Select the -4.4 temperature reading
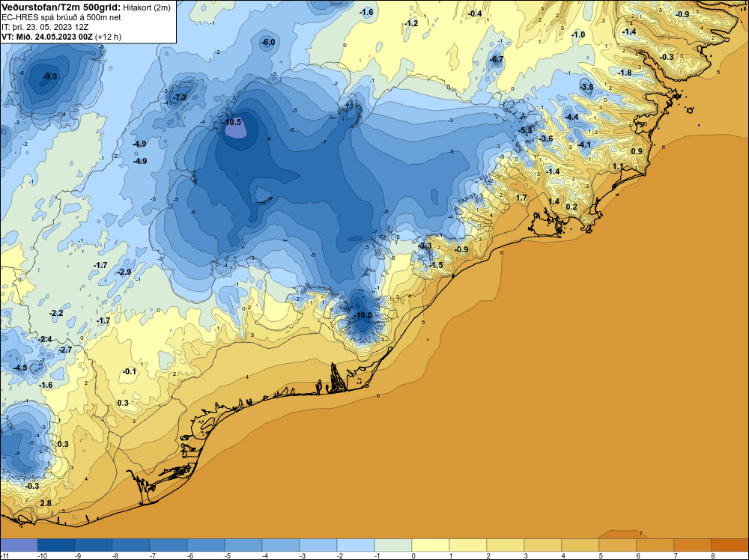749x560 pixels. 571,117
